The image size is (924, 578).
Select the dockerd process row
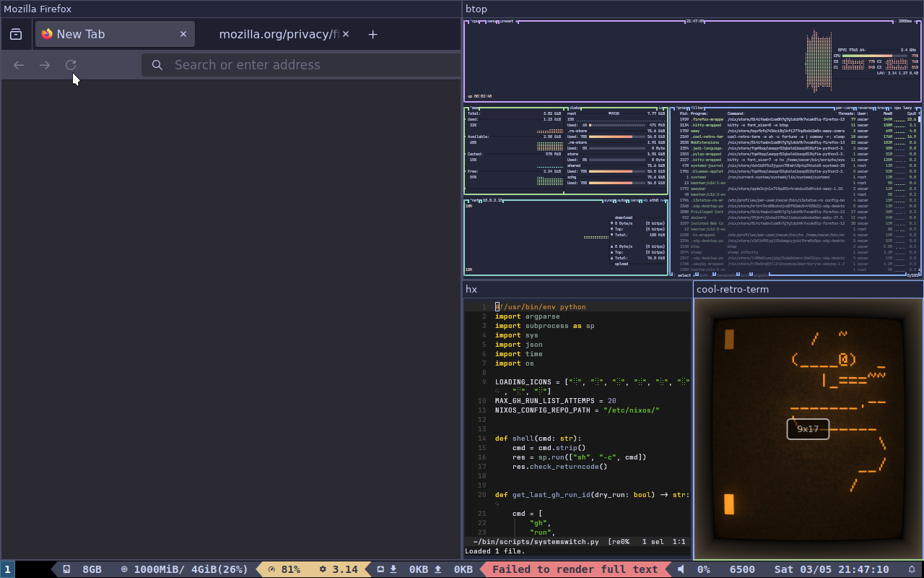[x=799, y=217]
